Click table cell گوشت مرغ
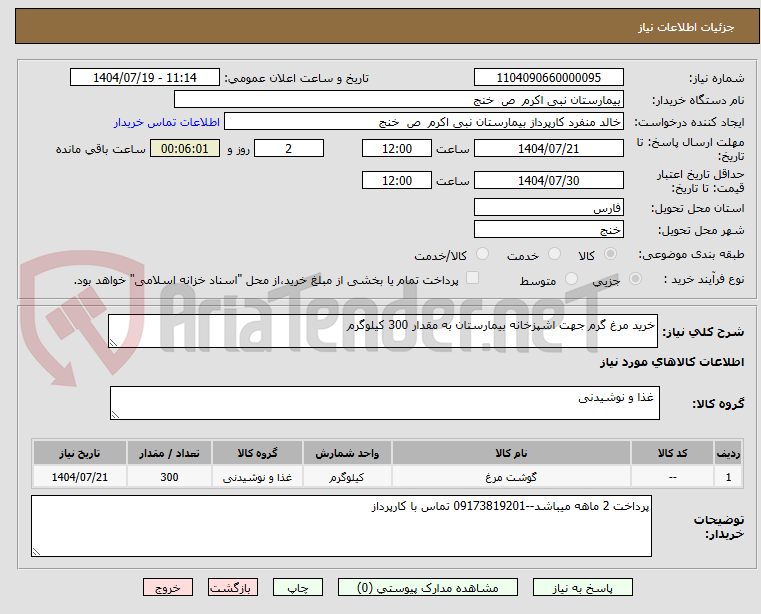Screen dimensions: 761x614 coord(511,477)
